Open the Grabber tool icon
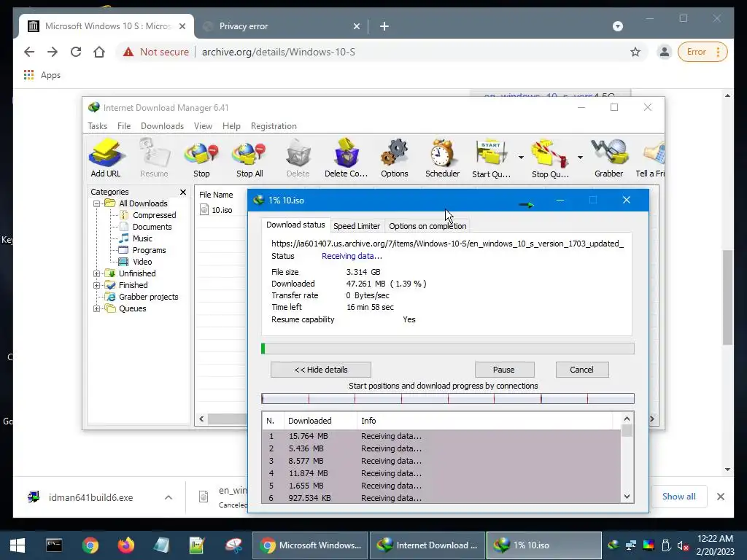The image size is (747, 560). pyautogui.click(x=609, y=158)
